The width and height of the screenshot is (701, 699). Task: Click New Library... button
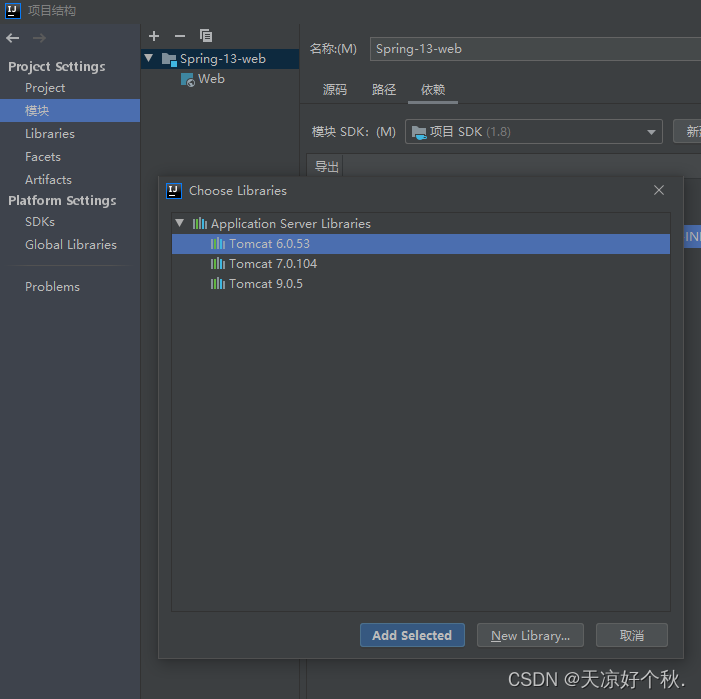click(530, 635)
